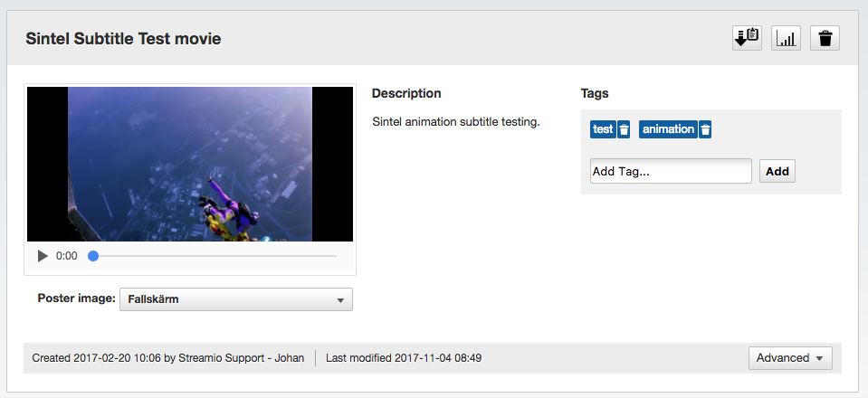Click the 0:00 video time display
The width and height of the screenshot is (868, 398).
[x=67, y=256]
